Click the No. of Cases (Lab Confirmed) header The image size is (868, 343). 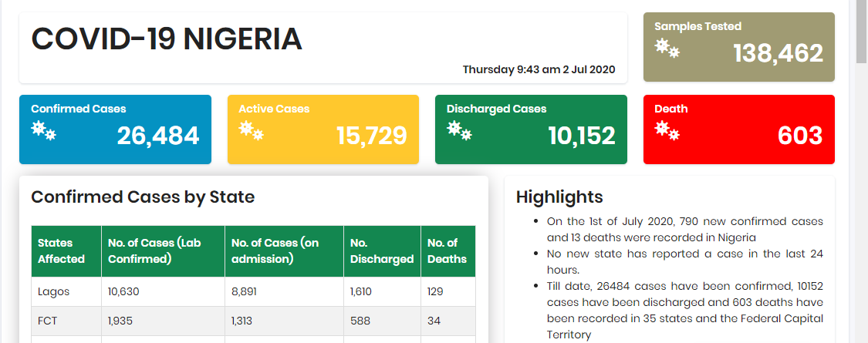[x=163, y=251]
